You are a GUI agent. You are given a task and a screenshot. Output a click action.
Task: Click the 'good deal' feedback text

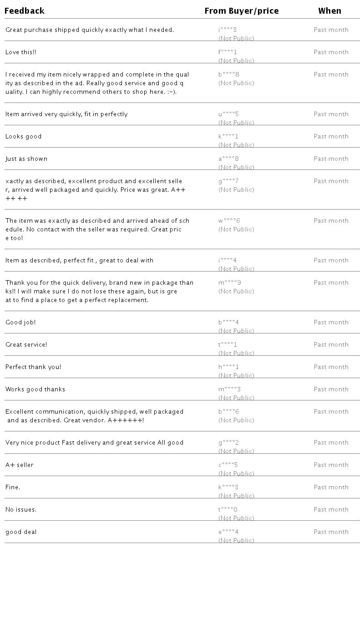pyautogui.click(x=21, y=532)
